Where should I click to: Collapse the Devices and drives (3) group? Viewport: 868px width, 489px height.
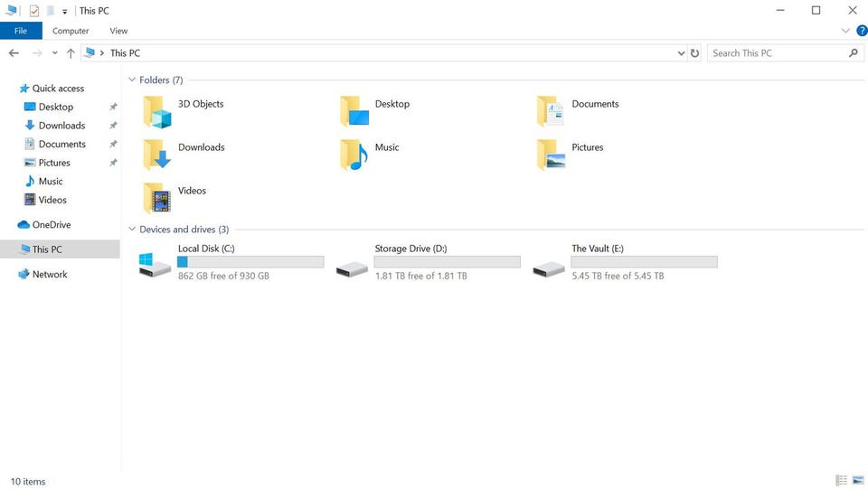point(132,229)
